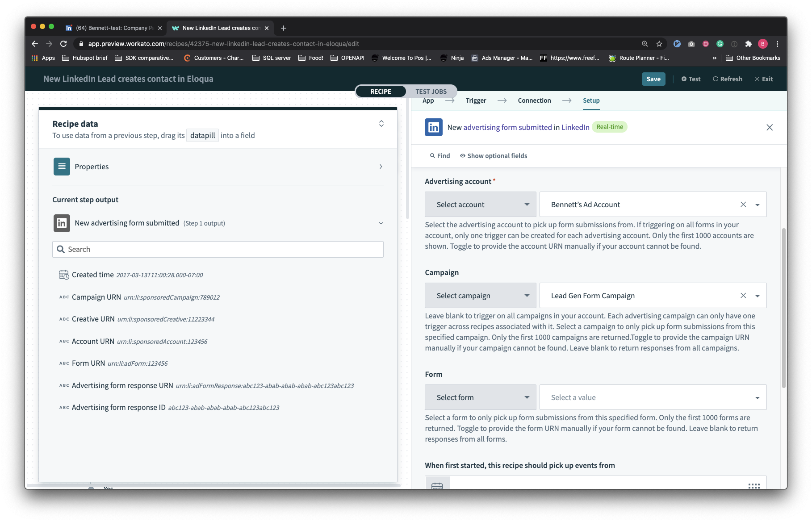The width and height of the screenshot is (812, 522).
Task: Bookmark page with the star icon
Action: [659, 44]
